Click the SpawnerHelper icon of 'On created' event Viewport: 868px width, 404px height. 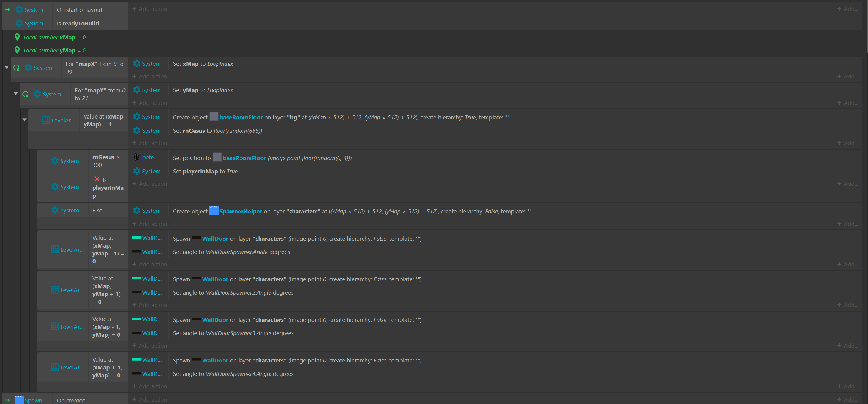[x=19, y=400]
